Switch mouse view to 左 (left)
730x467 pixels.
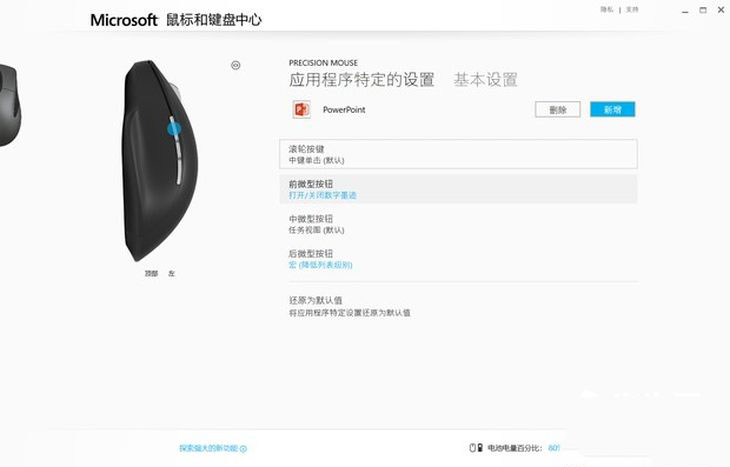click(171, 273)
